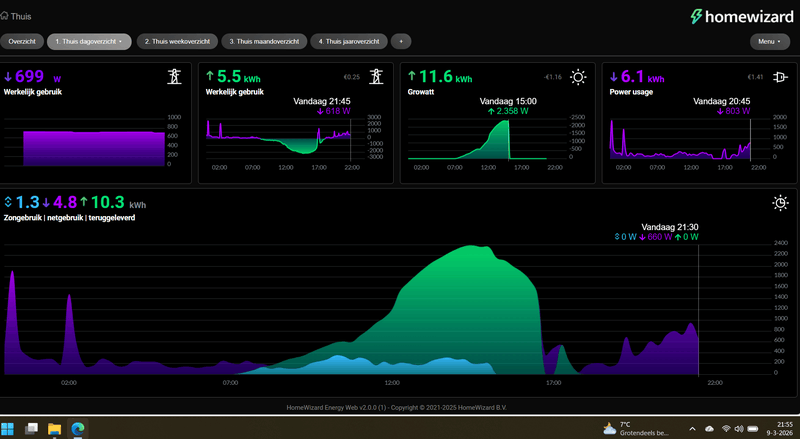Click the plug icon in Power usage card
The width and height of the screenshot is (800, 439).
781,77
